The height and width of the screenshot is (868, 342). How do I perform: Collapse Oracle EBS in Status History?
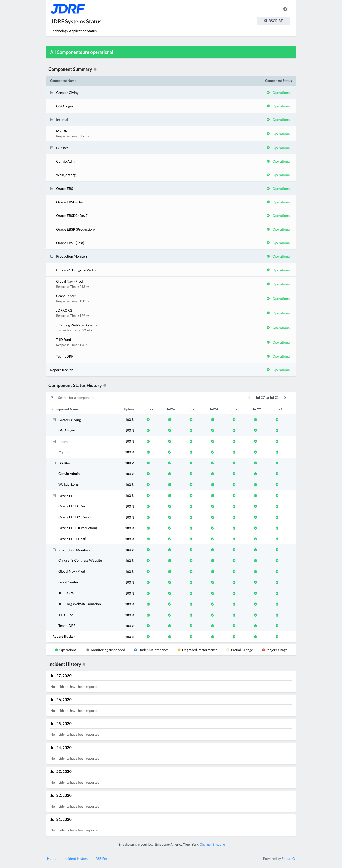pyautogui.click(x=54, y=496)
